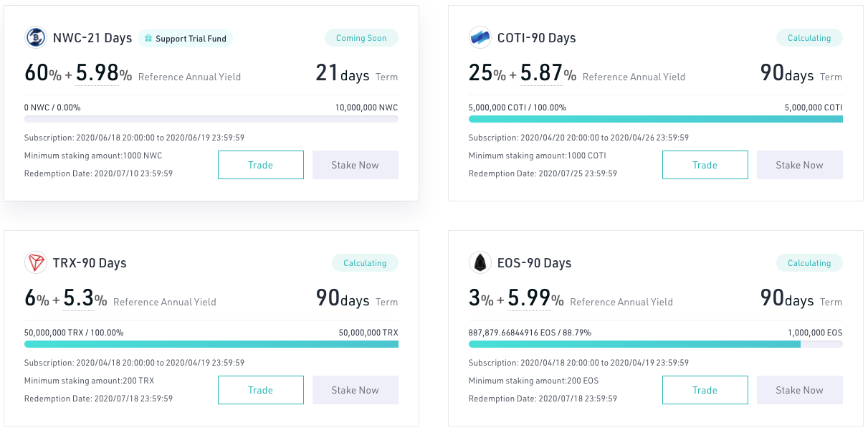Click COTI Redemption Date 2020/07/25
The image size is (868, 433).
(543, 173)
